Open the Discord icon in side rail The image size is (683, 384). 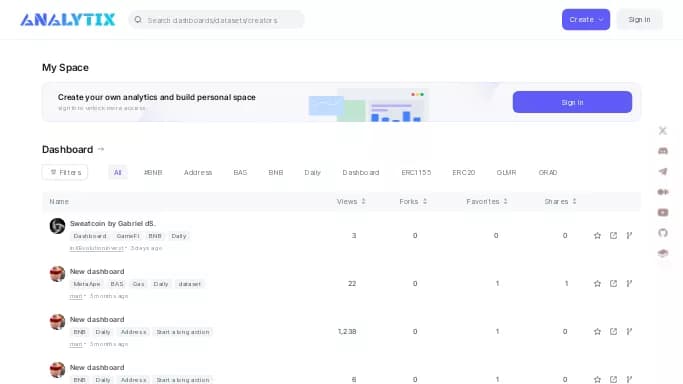click(663, 151)
